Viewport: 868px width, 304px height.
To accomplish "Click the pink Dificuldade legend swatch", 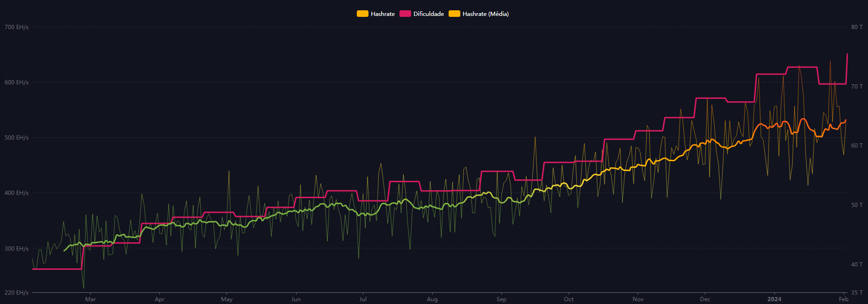I will point(405,14).
